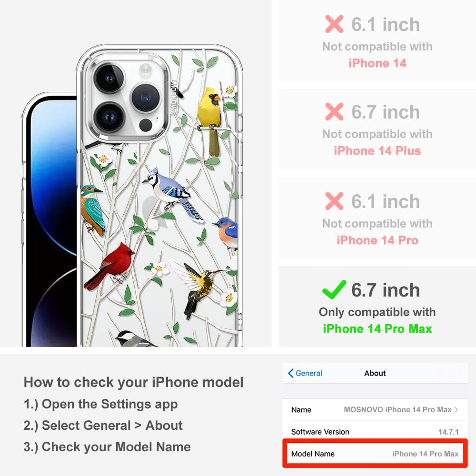Viewport: 476px width, 476px height.
Task: Click the 'How to check your iPhone model' heading
Action: (134, 382)
